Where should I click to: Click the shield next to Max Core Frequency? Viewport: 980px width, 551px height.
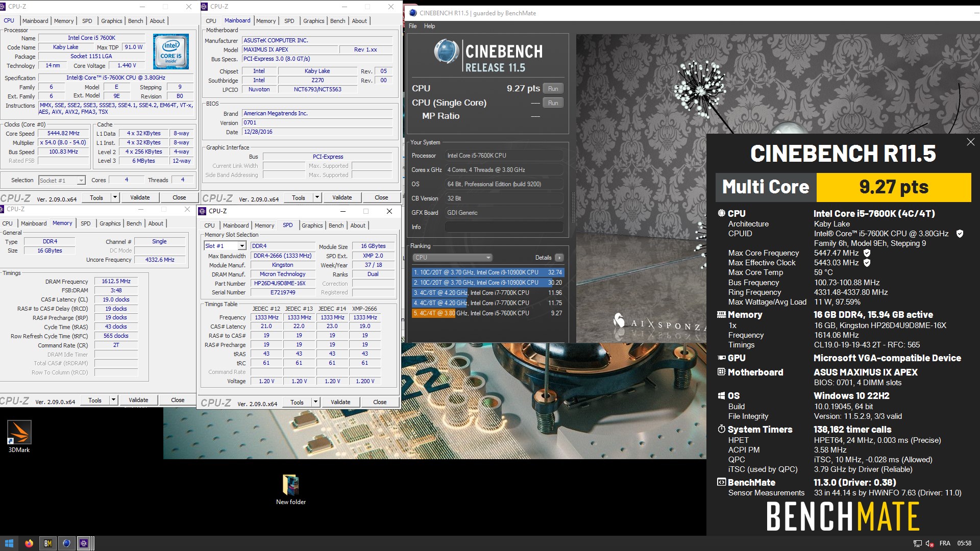pyautogui.click(x=867, y=253)
